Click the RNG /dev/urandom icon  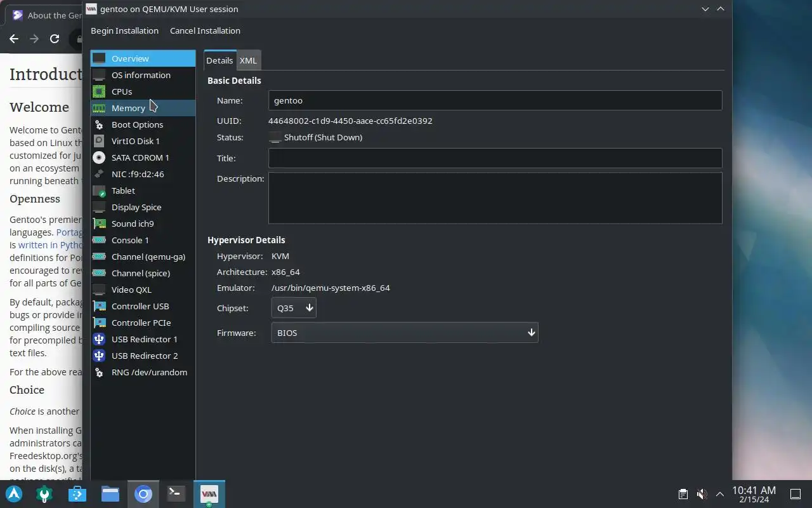(x=99, y=372)
